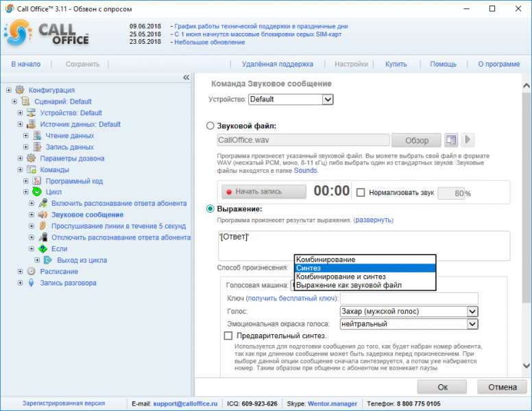The width and height of the screenshot is (532, 411).
Task: Click the Отмена button
Action: point(502,387)
